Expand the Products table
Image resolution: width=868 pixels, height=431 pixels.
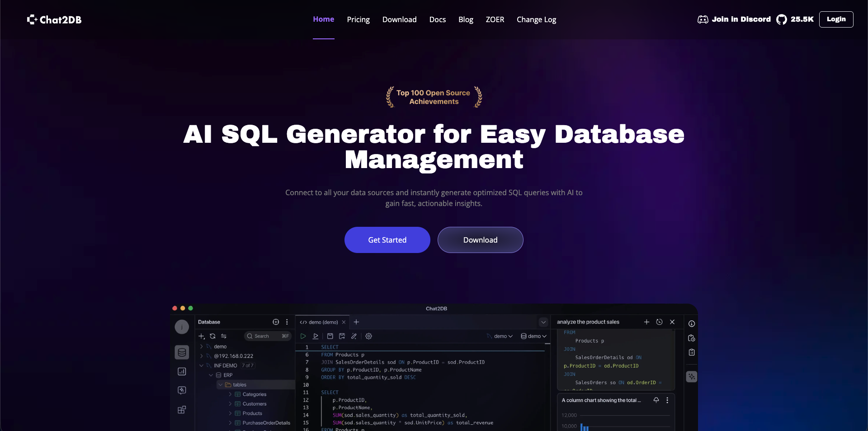point(230,413)
